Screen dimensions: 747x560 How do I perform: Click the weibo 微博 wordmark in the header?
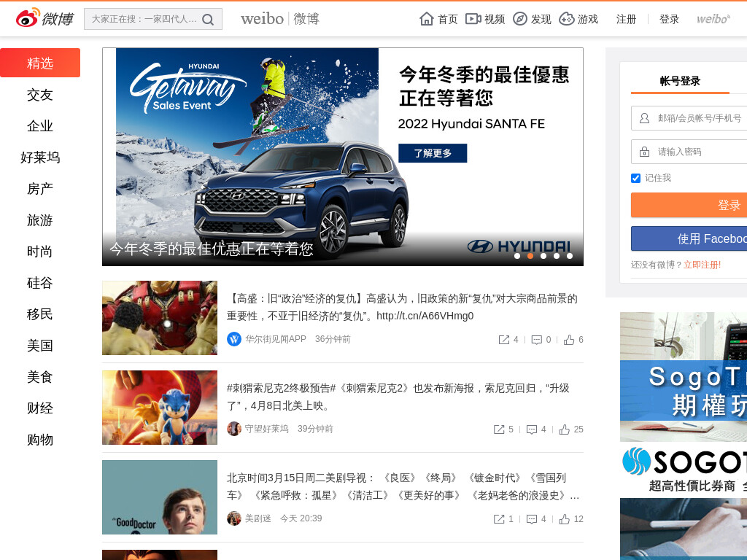click(x=280, y=19)
